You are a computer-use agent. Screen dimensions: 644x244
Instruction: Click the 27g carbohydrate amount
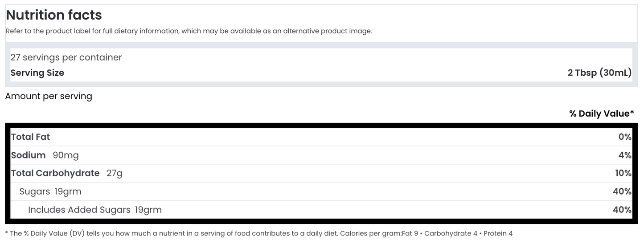115,174
